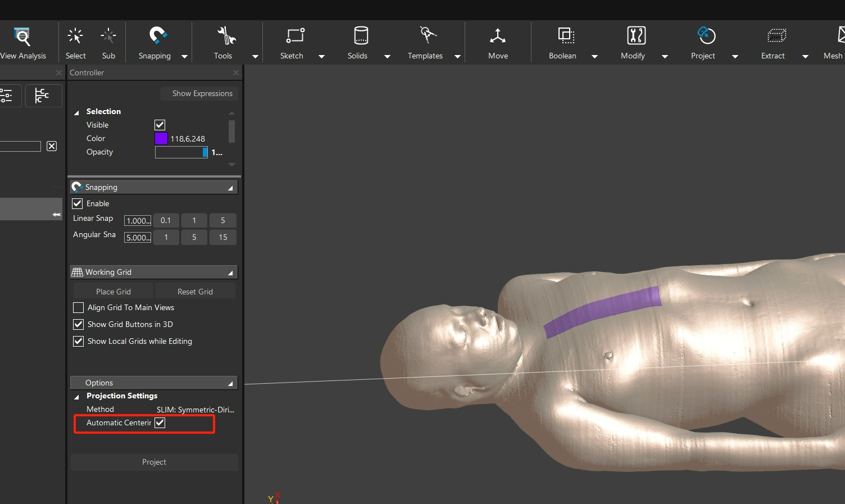Image resolution: width=845 pixels, height=504 pixels.
Task: Open the Boolean tool
Action: pyautogui.click(x=565, y=37)
